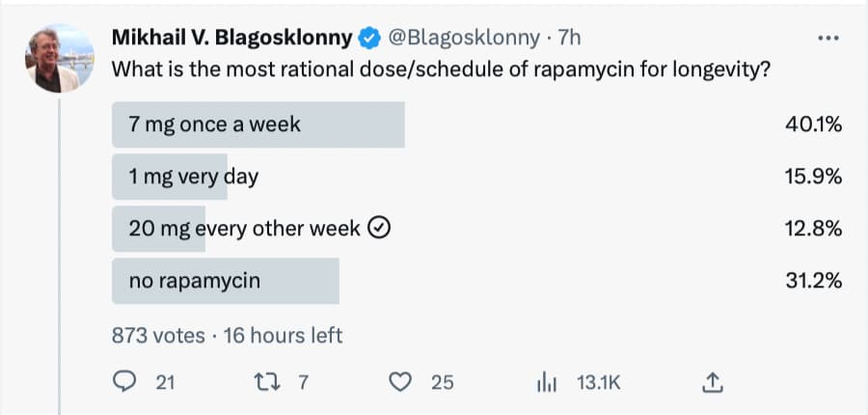Image resolution: width=868 pixels, height=415 pixels.
Task: Like the tweet with the heart icon
Action: tap(400, 382)
